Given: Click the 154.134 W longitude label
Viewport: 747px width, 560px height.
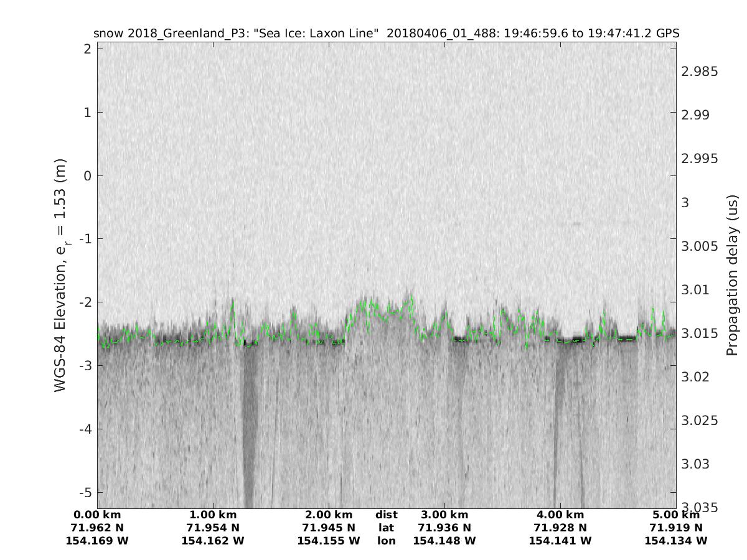Looking at the screenshot, I should point(676,541).
